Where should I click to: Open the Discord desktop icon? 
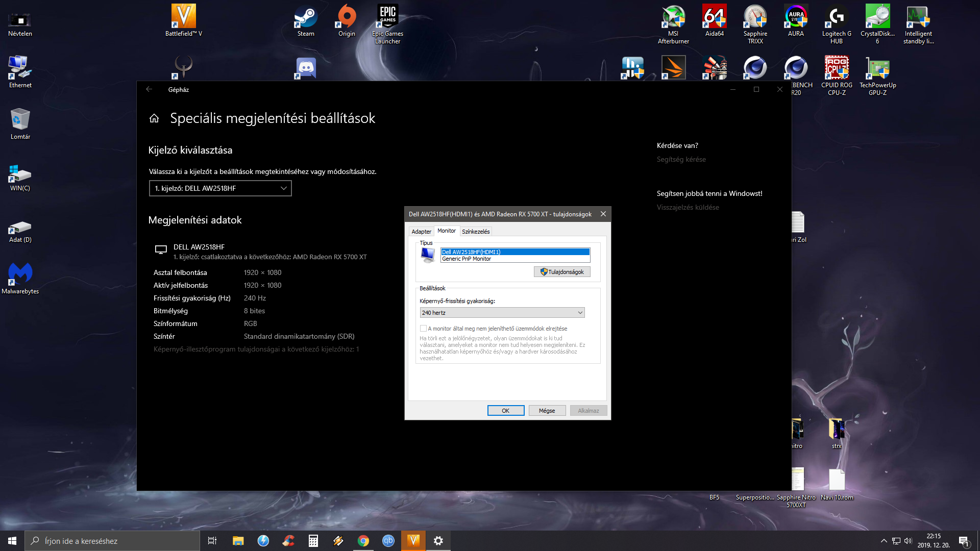tap(306, 68)
